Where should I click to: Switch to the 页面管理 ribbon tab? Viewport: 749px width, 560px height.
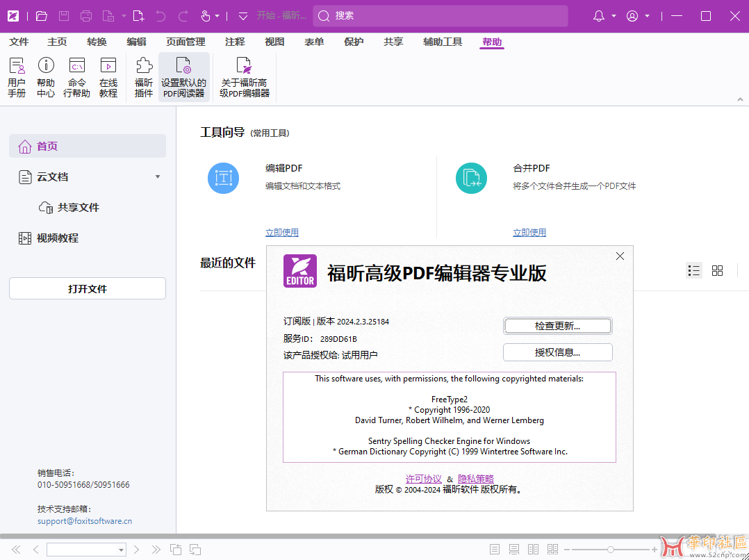[186, 42]
